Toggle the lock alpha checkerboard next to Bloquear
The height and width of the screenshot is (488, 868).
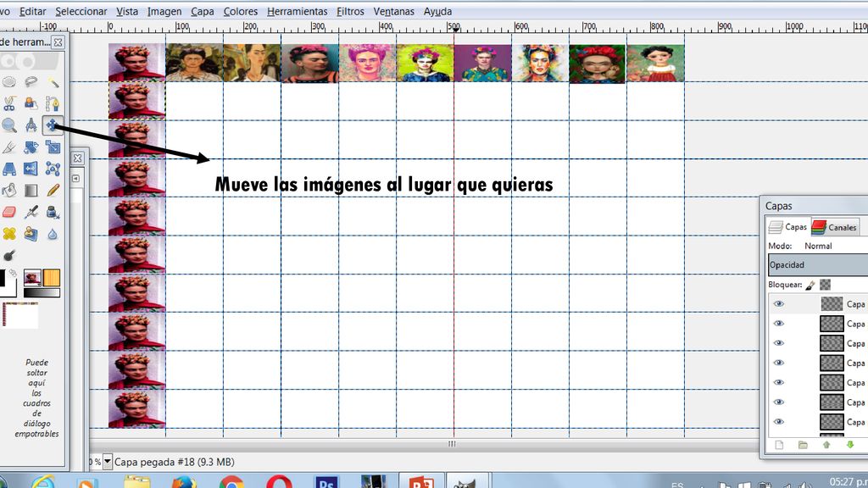[x=826, y=285]
